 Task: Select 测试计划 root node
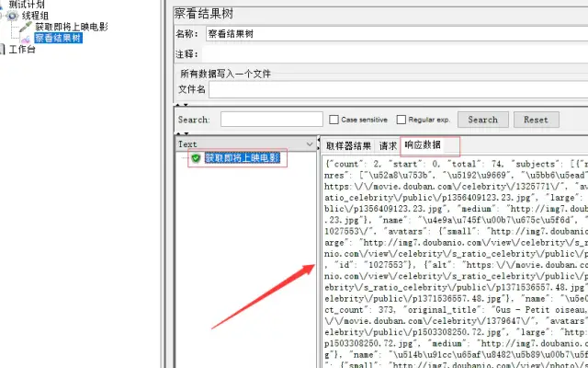27,5
